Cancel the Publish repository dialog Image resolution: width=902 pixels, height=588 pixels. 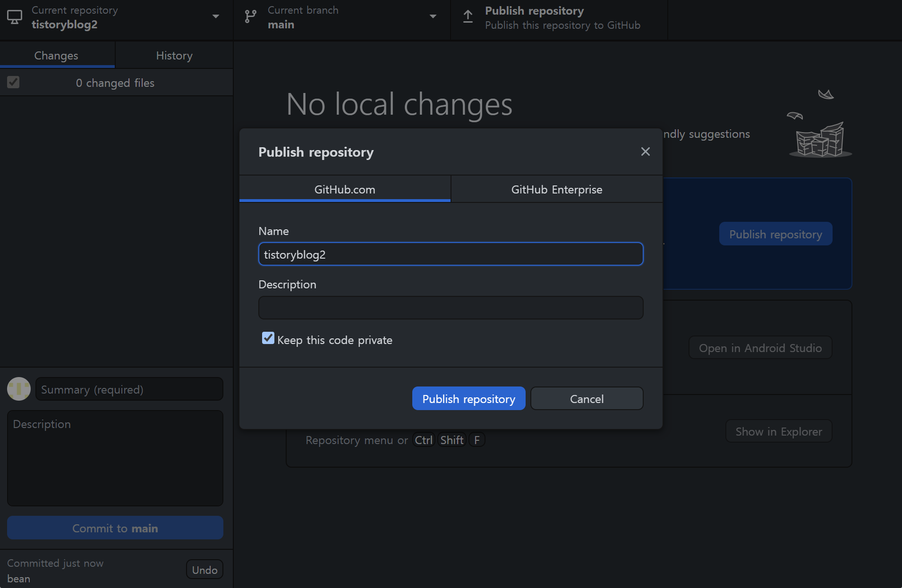coord(587,399)
